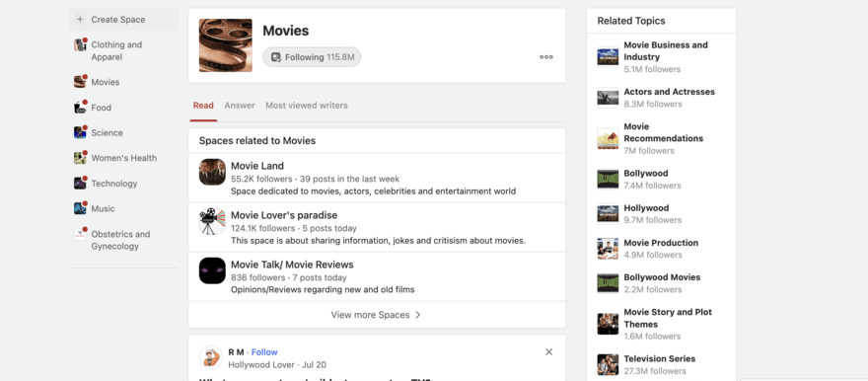This screenshot has width=868, height=381.
Task: Click '55.2K followers' under Movie Land
Action: tap(261, 179)
